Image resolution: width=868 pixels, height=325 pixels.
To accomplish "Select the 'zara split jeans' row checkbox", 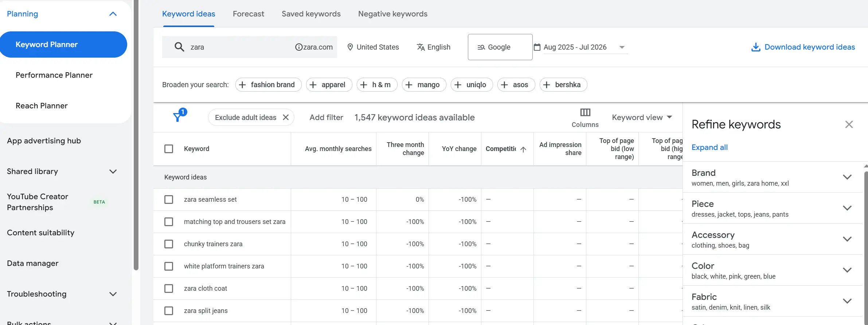I will [169, 311].
